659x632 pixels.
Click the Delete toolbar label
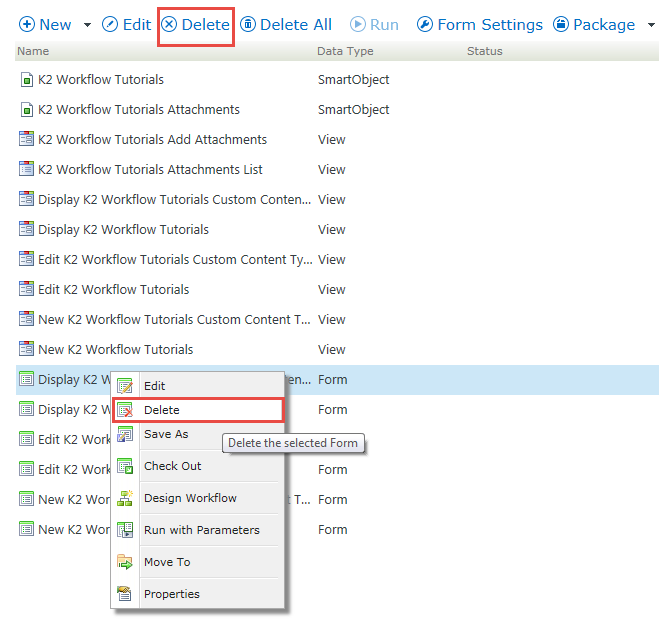click(x=206, y=25)
